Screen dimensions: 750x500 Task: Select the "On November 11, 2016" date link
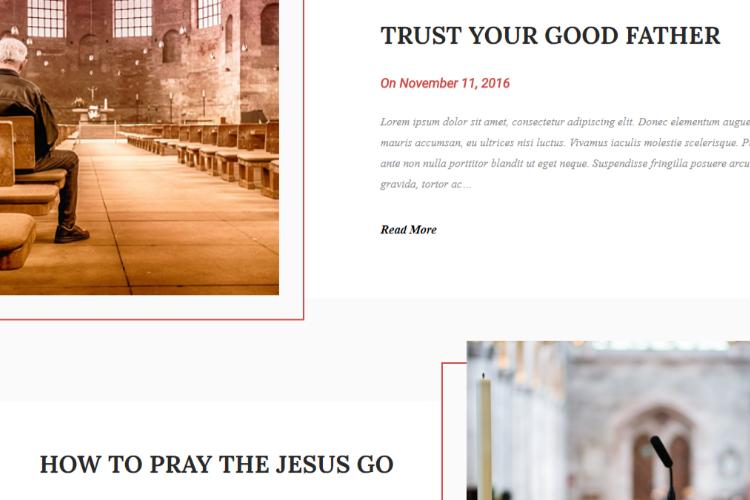445,83
